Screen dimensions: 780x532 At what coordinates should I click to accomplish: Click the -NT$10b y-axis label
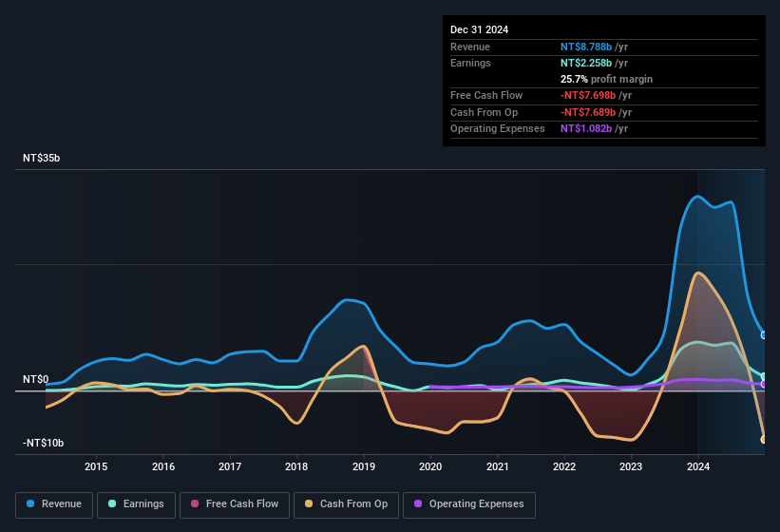[43, 443]
